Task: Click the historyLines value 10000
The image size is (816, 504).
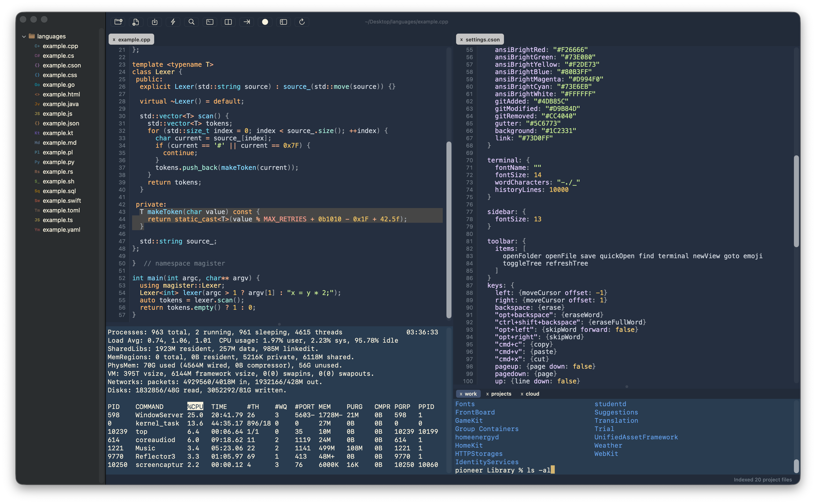Action: tap(559, 190)
